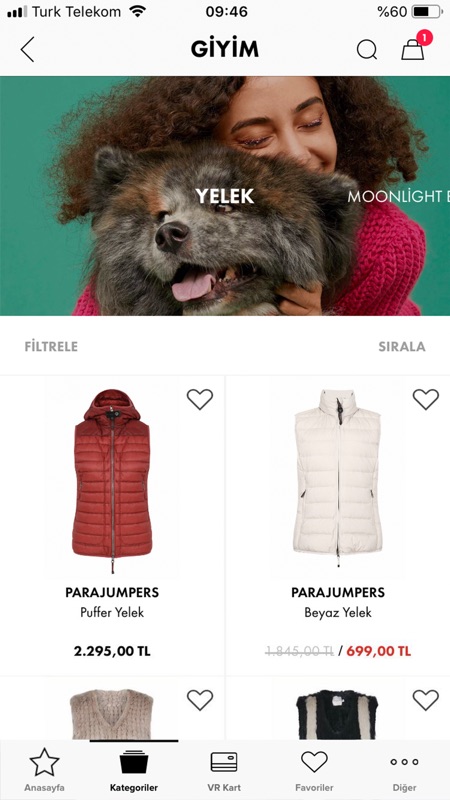Tap the back arrow icon
This screenshot has width=450, height=800.
pos(28,49)
